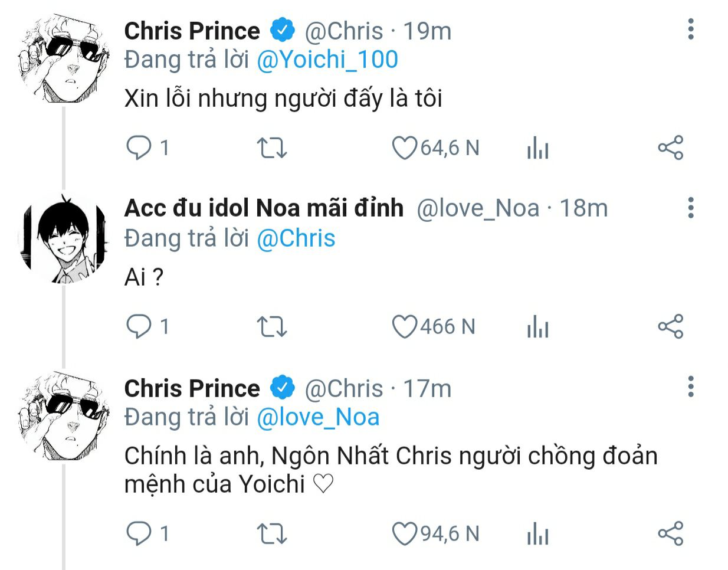Like the tweet with 64,6 N likes
728x570 pixels.
[405, 148]
